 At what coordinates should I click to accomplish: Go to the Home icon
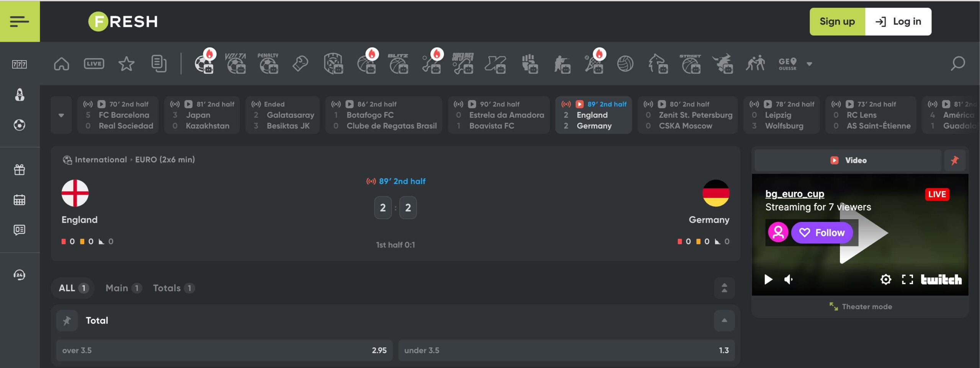[x=61, y=64]
